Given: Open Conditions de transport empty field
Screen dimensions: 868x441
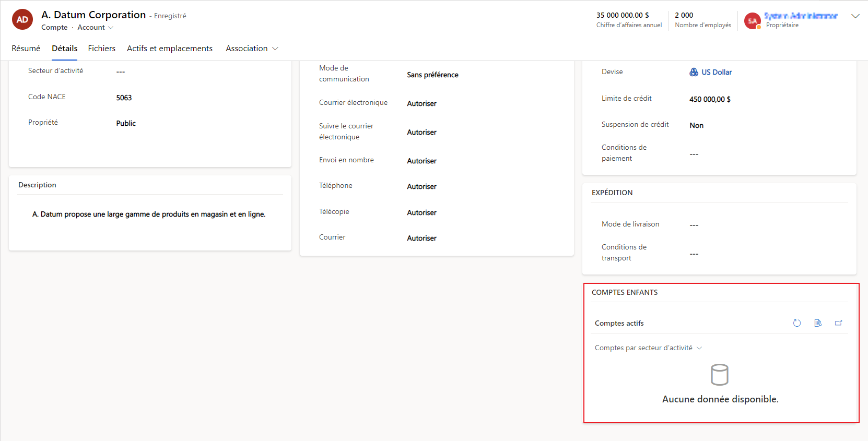Looking at the screenshot, I should coord(694,254).
